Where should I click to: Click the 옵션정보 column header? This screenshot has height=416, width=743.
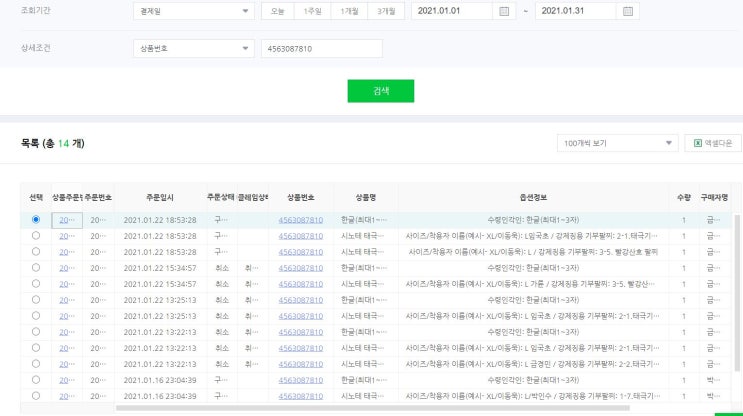click(533, 198)
